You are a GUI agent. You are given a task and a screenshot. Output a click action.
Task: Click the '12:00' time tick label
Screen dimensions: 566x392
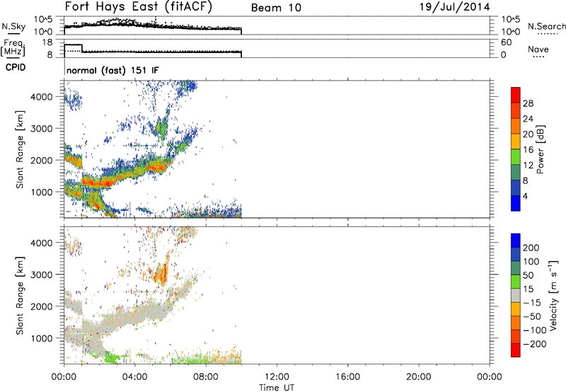click(277, 377)
